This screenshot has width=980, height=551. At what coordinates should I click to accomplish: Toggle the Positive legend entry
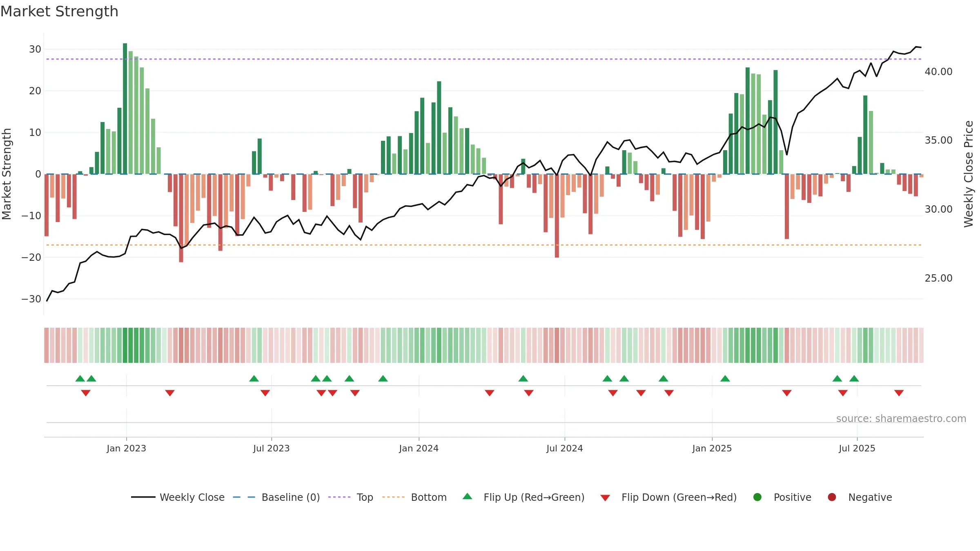pos(782,497)
